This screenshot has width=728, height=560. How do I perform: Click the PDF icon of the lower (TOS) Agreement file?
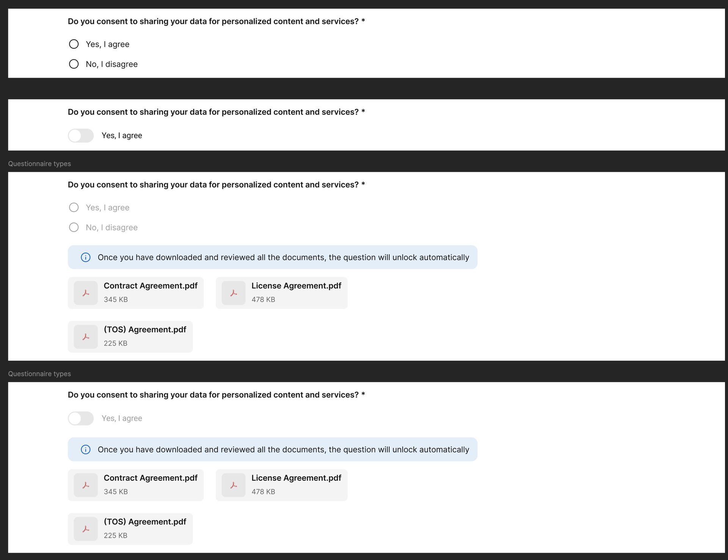click(86, 529)
